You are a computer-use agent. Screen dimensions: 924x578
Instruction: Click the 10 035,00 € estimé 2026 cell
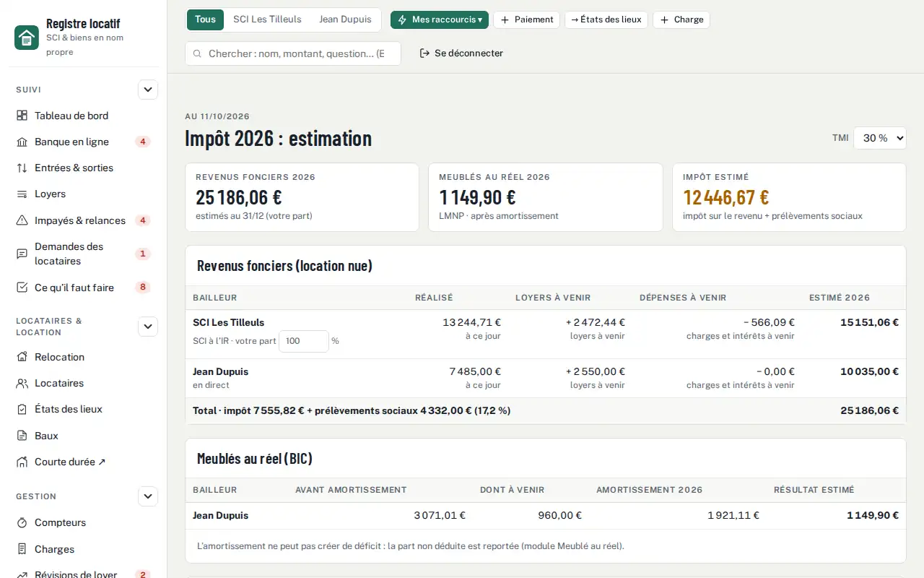pyautogui.click(x=869, y=371)
